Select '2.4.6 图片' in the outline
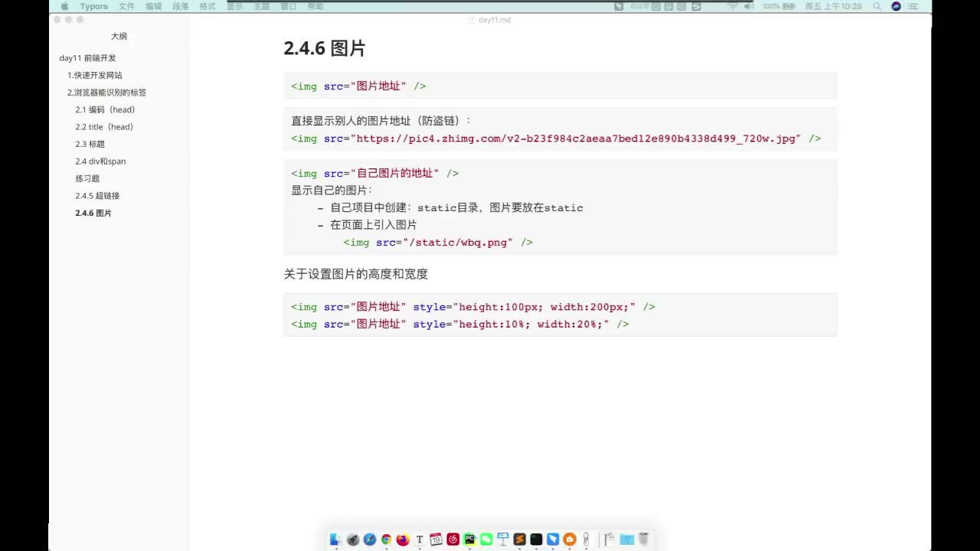 (93, 213)
